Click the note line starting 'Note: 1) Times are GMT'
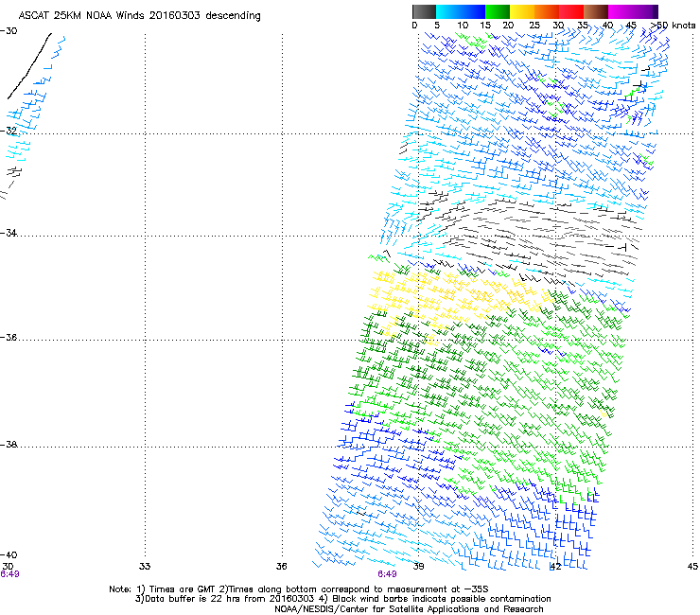Image resolution: width=700 pixels, height=615 pixels. tap(299, 589)
